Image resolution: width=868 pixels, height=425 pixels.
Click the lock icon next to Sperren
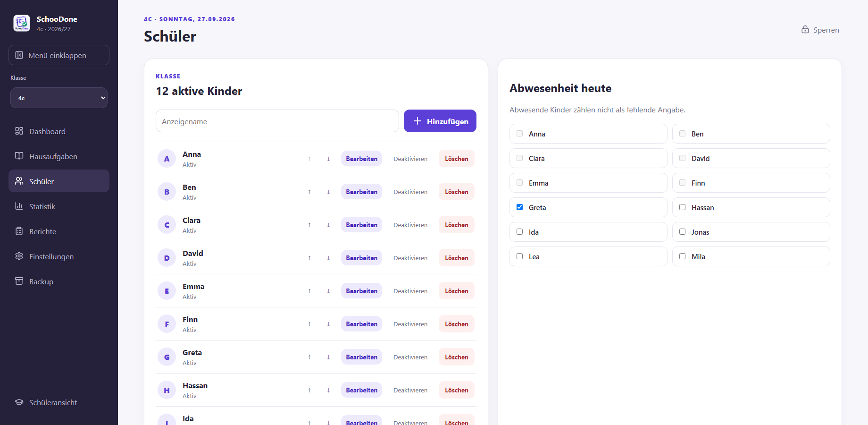click(x=805, y=30)
